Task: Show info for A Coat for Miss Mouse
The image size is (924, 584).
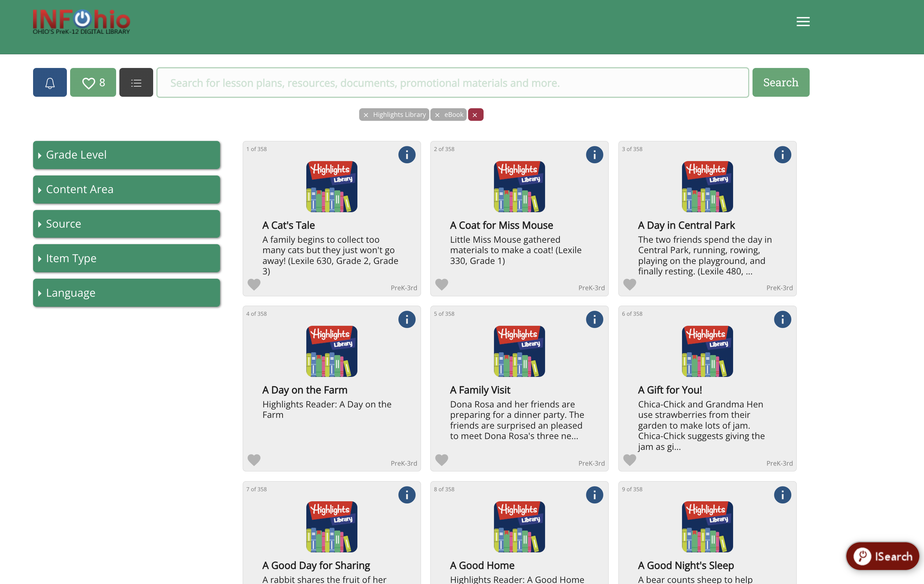Action: 594,155
